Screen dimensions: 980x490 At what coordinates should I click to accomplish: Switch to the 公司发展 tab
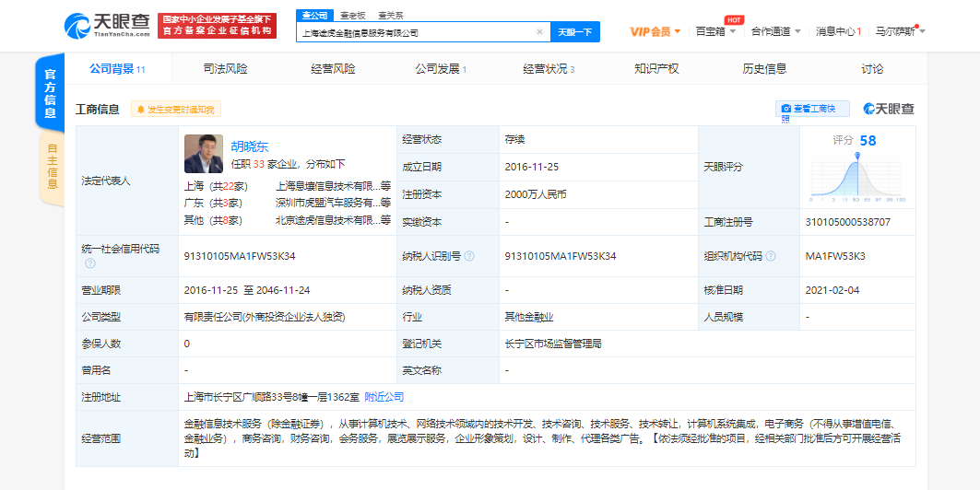tap(441, 69)
